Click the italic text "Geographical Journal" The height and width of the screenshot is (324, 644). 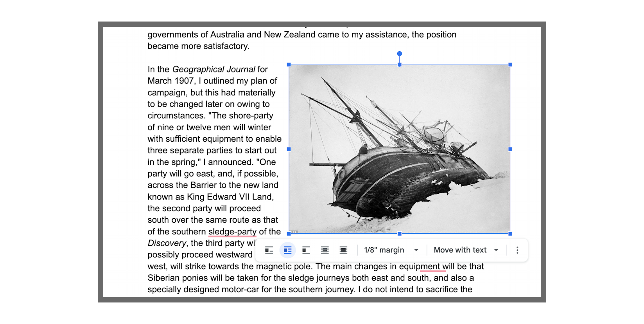213,69
